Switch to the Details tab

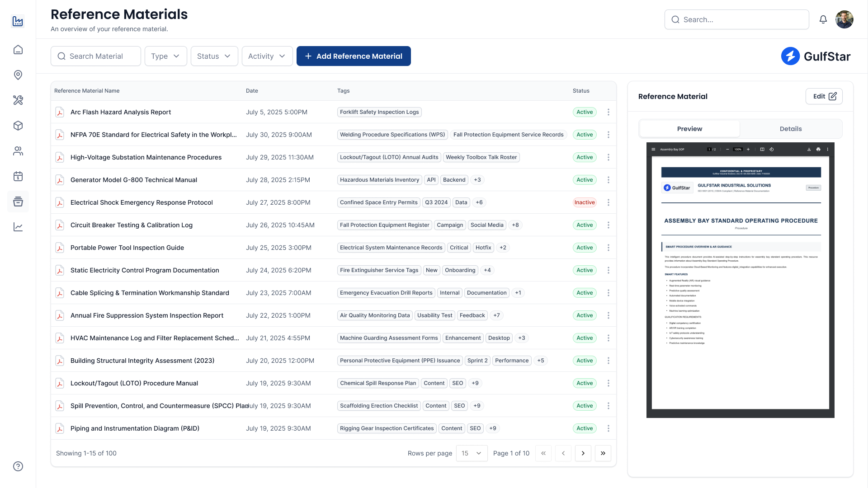tap(790, 129)
